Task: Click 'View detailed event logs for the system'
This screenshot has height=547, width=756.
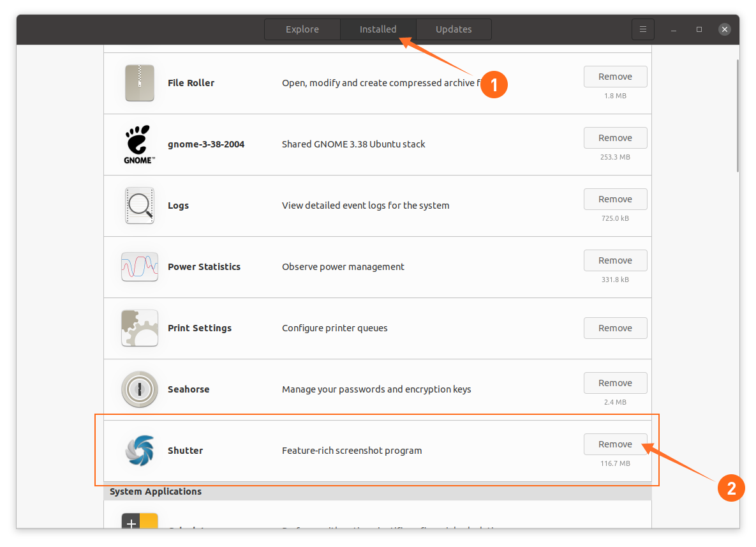Action: click(x=366, y=206)
